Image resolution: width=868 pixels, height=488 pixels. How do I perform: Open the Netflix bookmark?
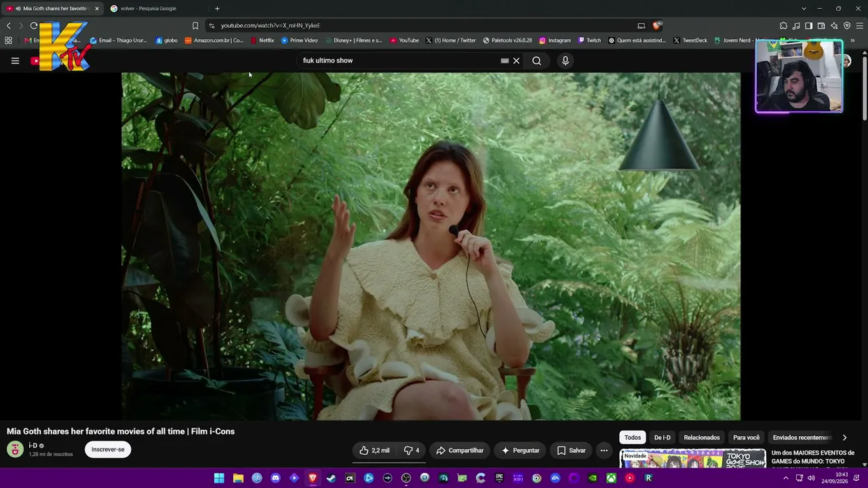[262, 40]
